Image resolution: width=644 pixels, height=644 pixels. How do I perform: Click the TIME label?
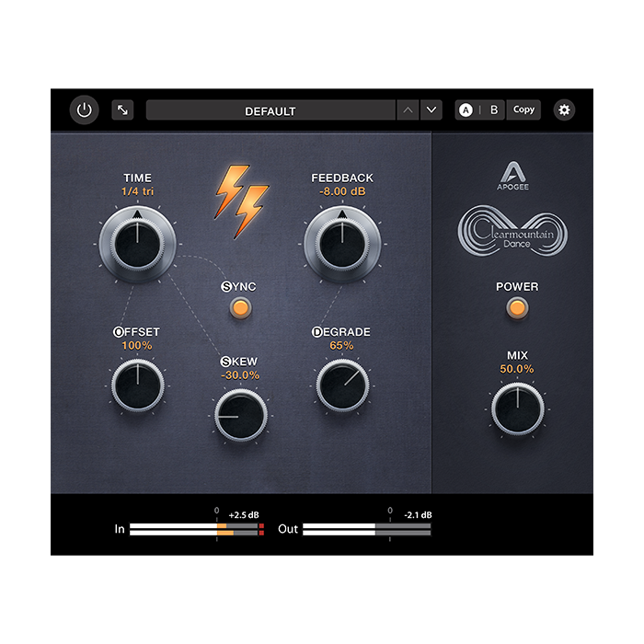pyautogui.click(x=138, y=178)
